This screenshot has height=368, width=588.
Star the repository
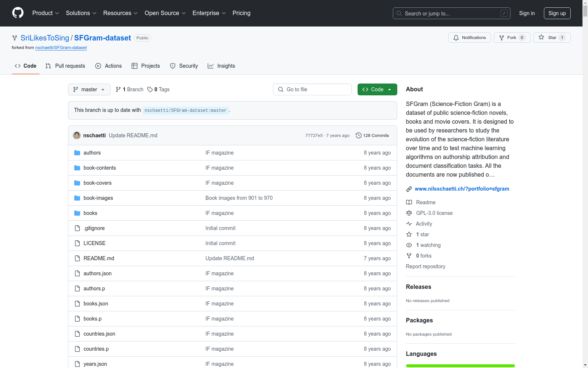552,38
